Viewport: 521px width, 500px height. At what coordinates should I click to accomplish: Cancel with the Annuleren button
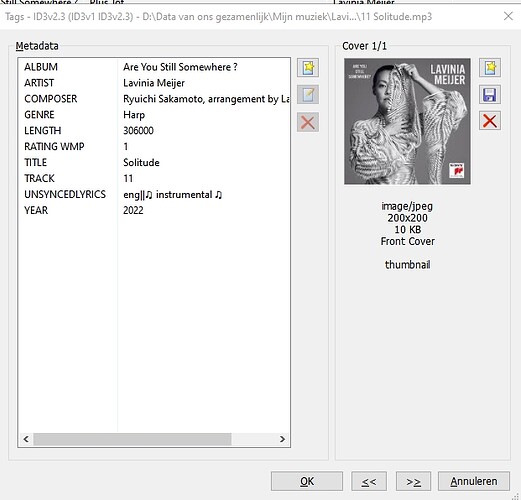(474, 481)
